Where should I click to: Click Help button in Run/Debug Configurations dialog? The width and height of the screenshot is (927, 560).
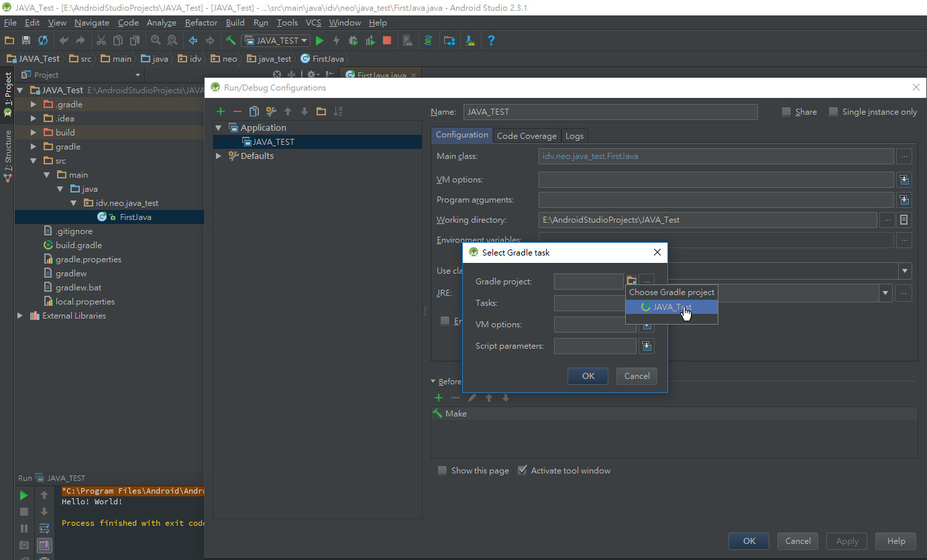[896, 541]
